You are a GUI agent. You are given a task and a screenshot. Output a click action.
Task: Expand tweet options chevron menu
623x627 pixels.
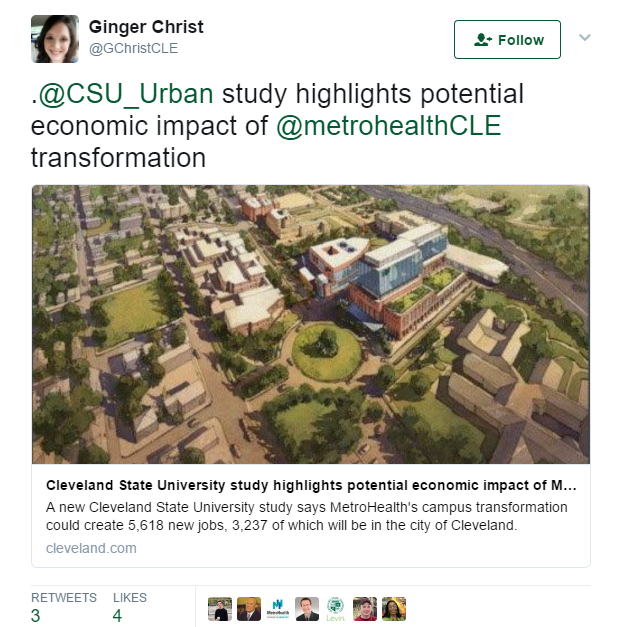[585, 38]
